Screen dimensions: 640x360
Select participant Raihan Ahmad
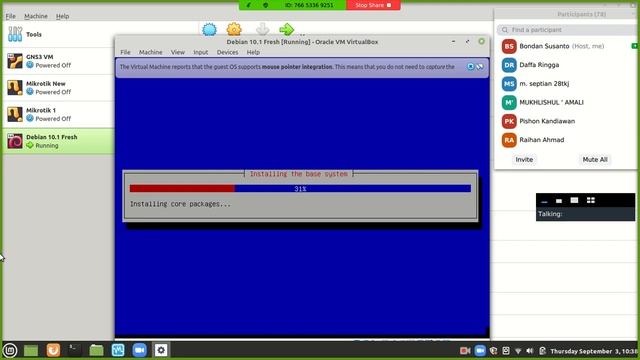tap(567, 140)
